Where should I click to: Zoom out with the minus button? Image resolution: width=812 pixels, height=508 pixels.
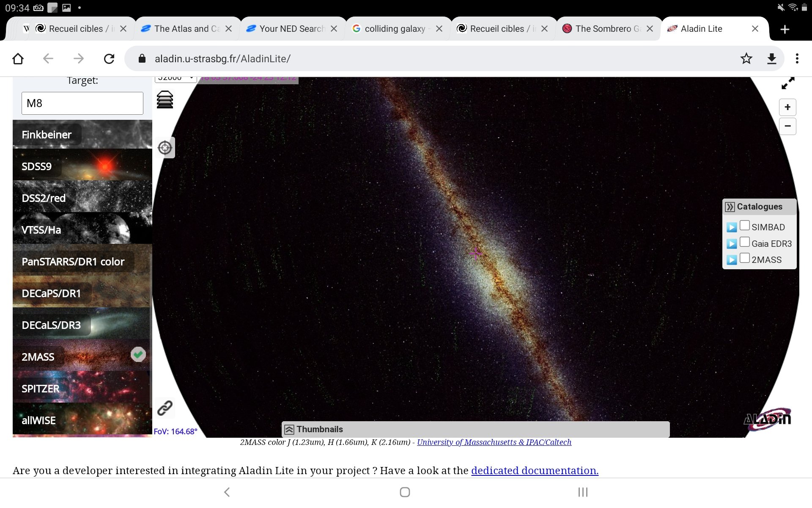(787, 126)
